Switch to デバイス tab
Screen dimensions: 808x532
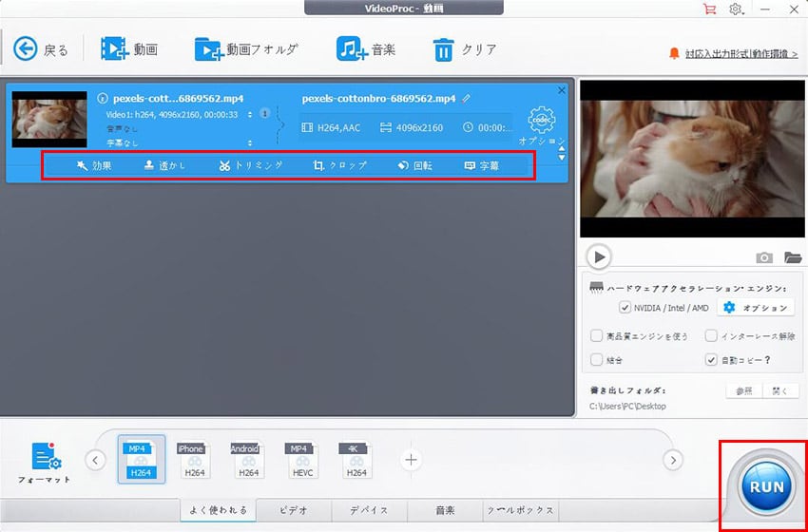pos(369,510)
